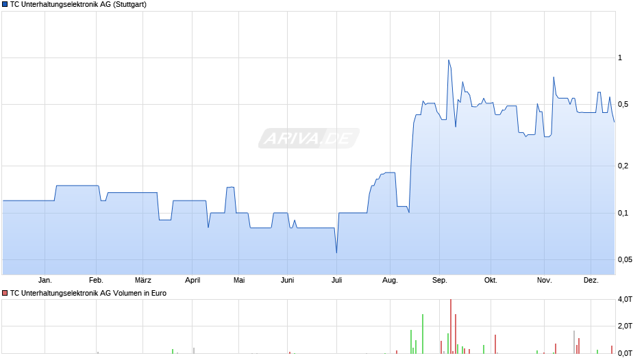Click the price axis value '0,5'

coord(623,104)
